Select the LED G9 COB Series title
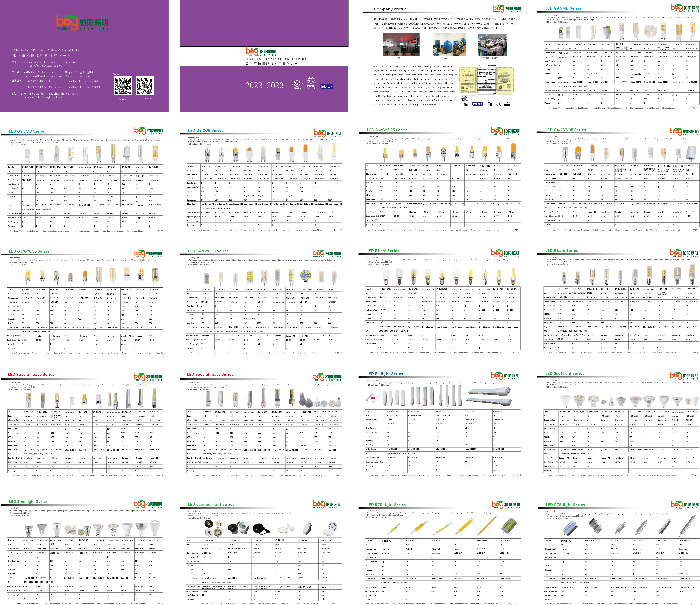700x605 pixels. click(205, 130)
